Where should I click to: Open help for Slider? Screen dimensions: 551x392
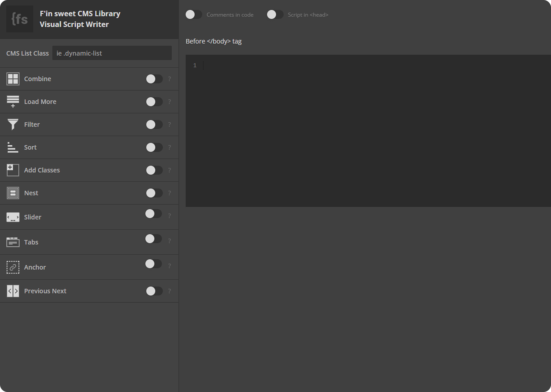coord(170,216)
